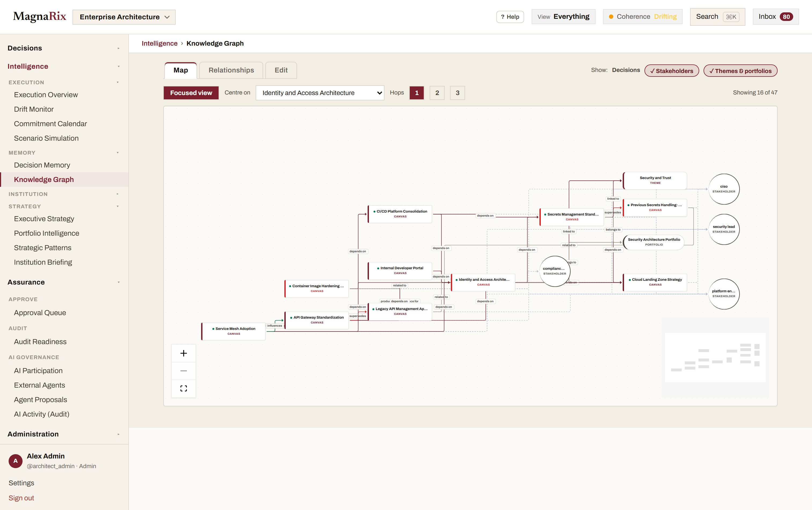Click the graph minimap overview
Screen dimensions: 812x510
point(715,357)
